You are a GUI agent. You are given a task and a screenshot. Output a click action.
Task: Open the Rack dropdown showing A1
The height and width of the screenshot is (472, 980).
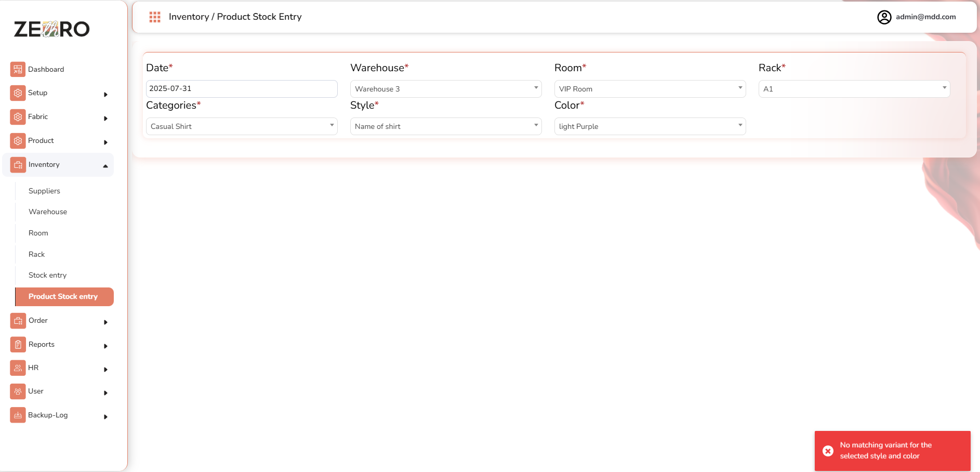(854, 89)
